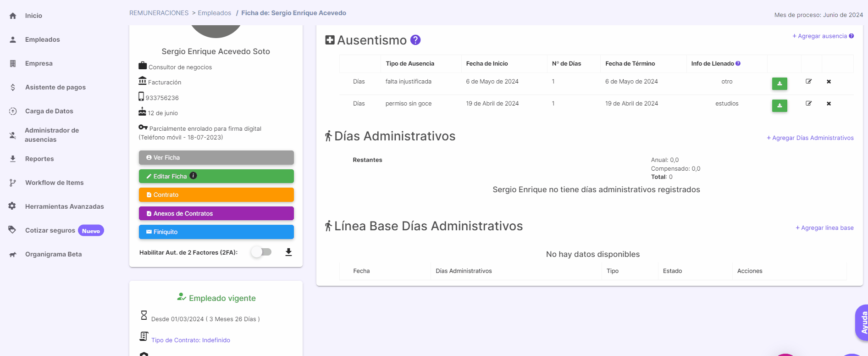Viewport: 868px width, 356px height.
Task: Click the REMUNERACIONES breadcrumb
Action: click(159, 13)
